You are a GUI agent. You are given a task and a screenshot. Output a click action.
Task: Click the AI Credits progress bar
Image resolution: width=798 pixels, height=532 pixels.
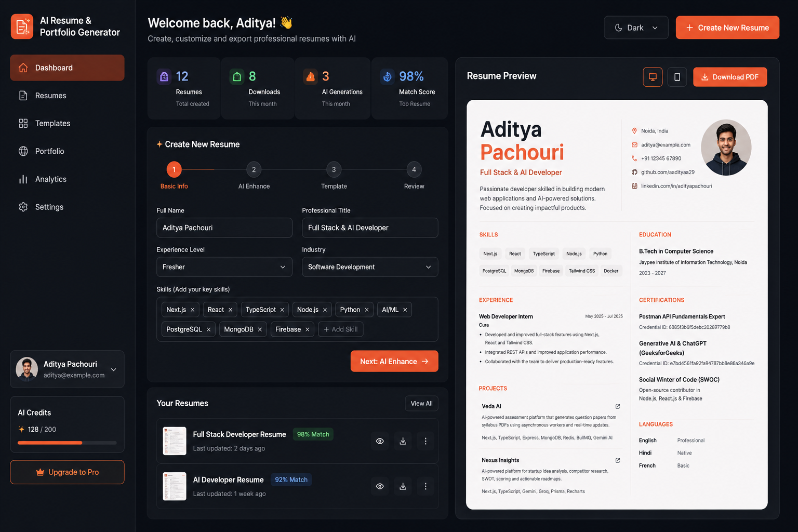click(67, 443)
